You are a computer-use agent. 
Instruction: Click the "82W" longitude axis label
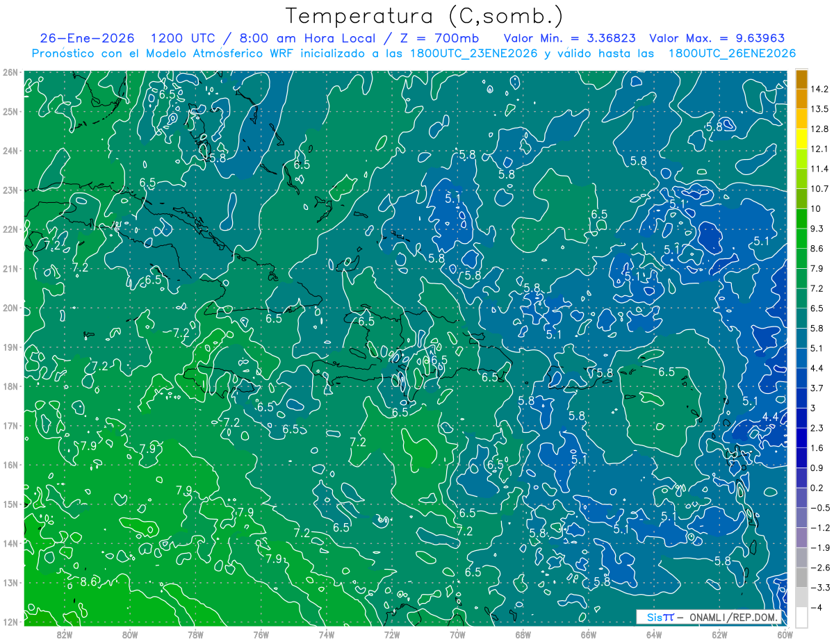coord(64,634)
